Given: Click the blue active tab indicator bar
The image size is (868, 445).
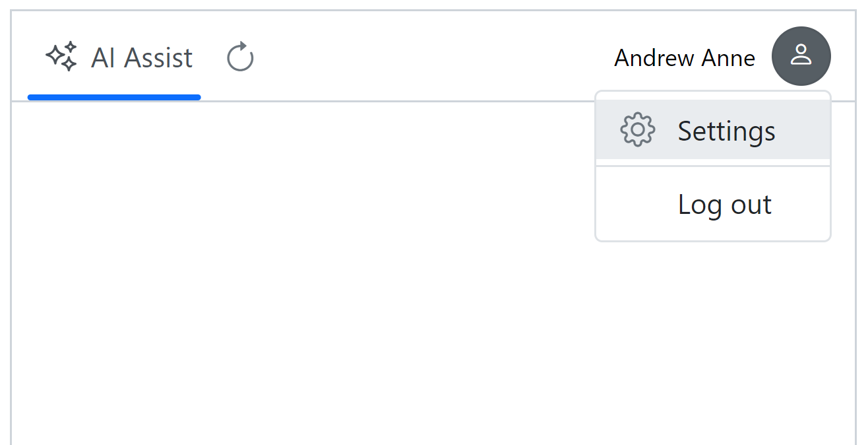Looking at the screenshot, I should (x=113, y=97).
